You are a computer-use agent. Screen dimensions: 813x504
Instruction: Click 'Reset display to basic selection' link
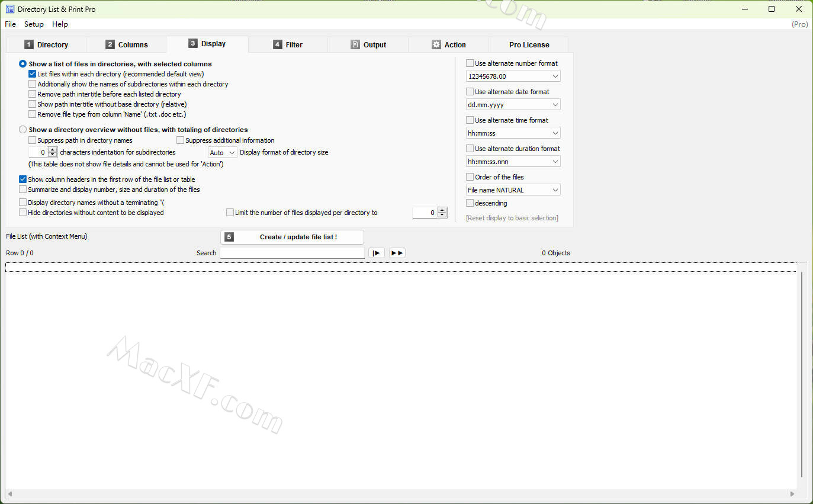pyautogui.click(x=512, y=218)
